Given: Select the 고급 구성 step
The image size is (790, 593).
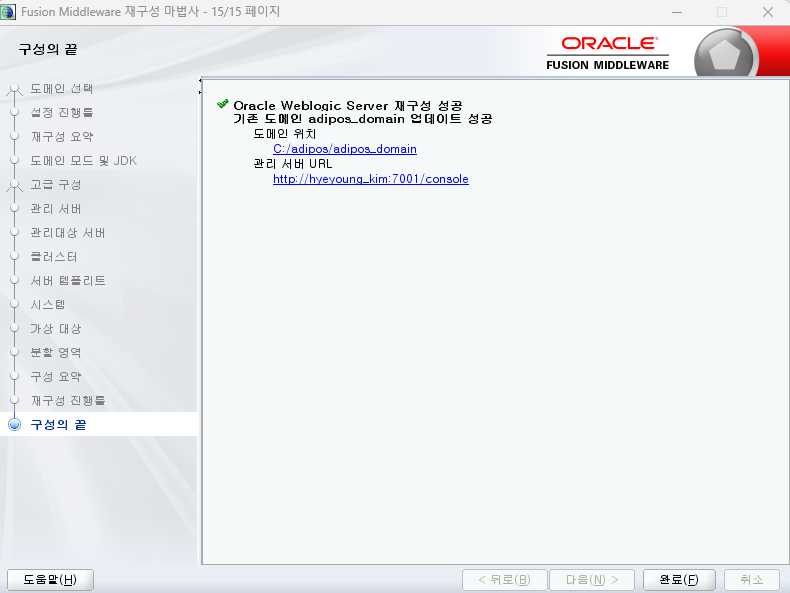Looking at the screenshot, I should tap(56, 185).
